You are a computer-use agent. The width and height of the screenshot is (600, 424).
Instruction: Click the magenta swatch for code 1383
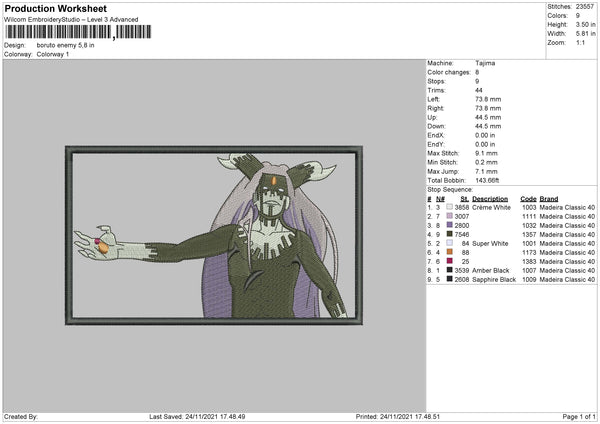449,261
